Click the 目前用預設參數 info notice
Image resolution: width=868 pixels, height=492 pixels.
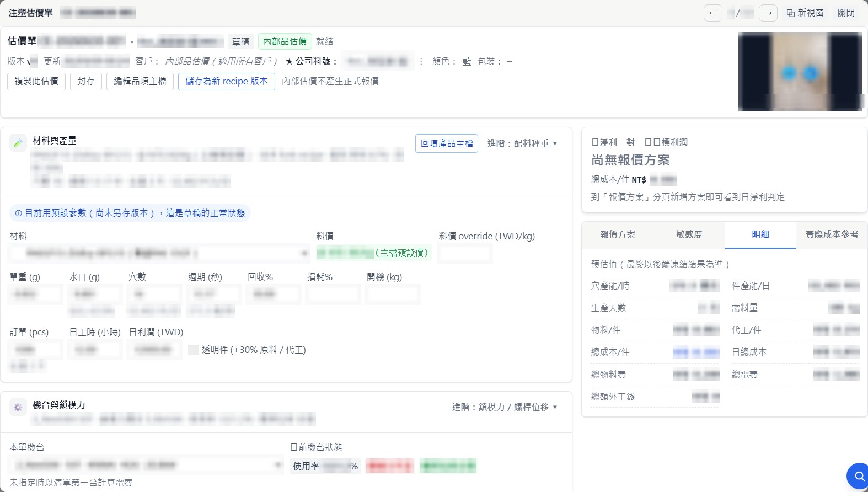[x=130, y=213]
